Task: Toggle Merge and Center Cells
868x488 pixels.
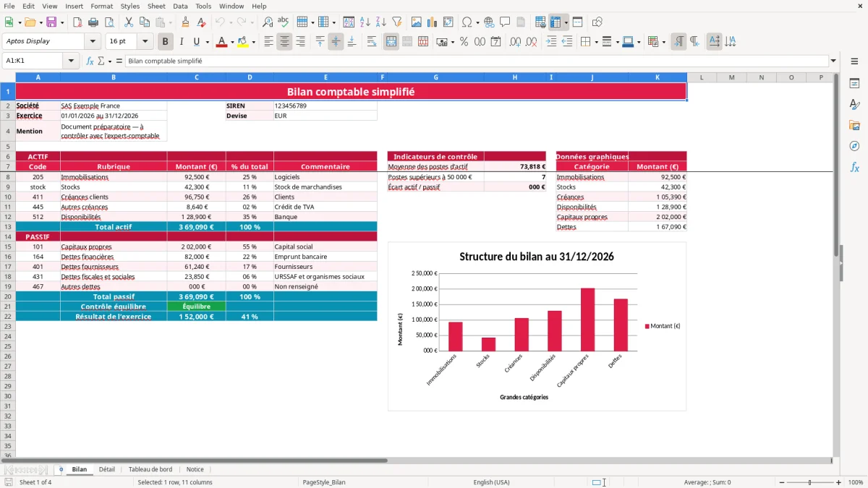Action: point(391,42)
